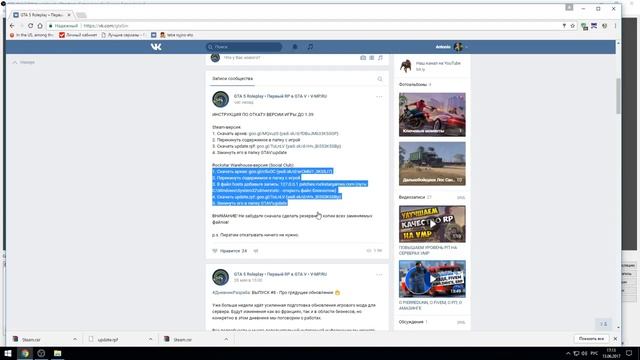Reload the page with the refresh button

(x=31, y=26)
